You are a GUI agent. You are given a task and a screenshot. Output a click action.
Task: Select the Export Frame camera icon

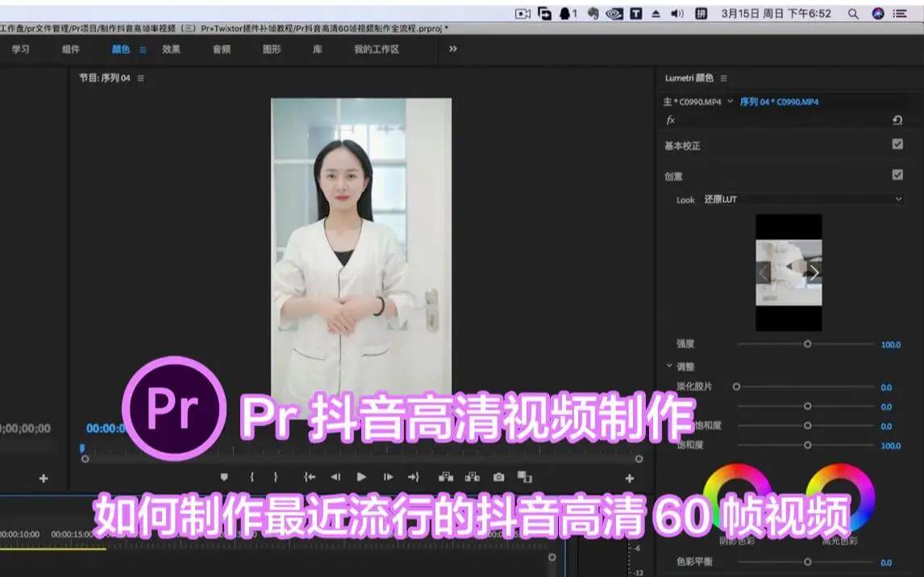[498, 477]
